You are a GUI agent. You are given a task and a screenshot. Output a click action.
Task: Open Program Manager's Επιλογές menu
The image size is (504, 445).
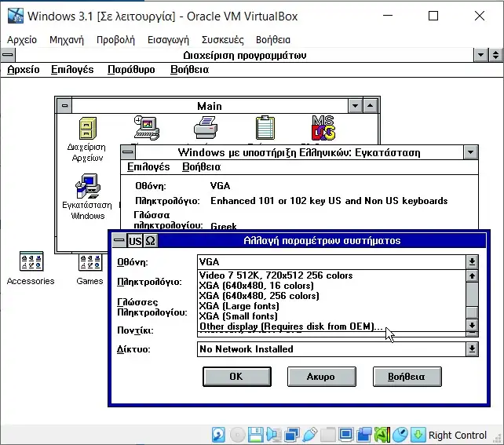pyautogui.click(x=72, y=69)
